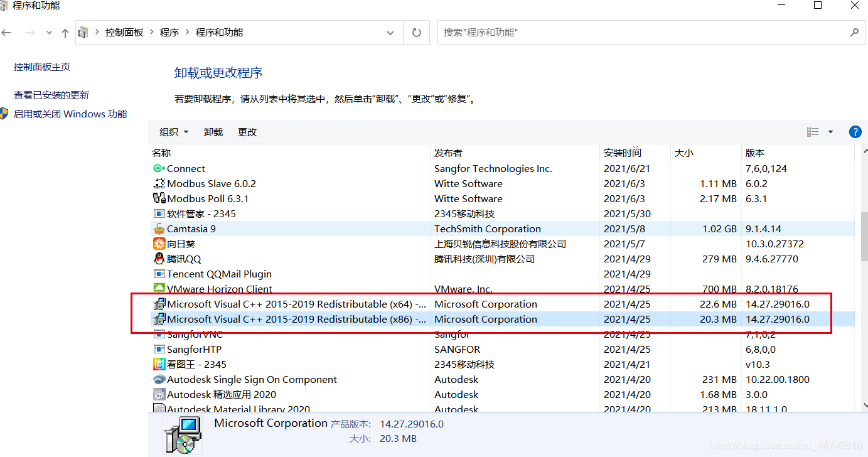The image size is (868, 457).
Task: Select Microsoft Visual C++ 2015-2019 Redistributable (x86)
Action: (297, 319)
